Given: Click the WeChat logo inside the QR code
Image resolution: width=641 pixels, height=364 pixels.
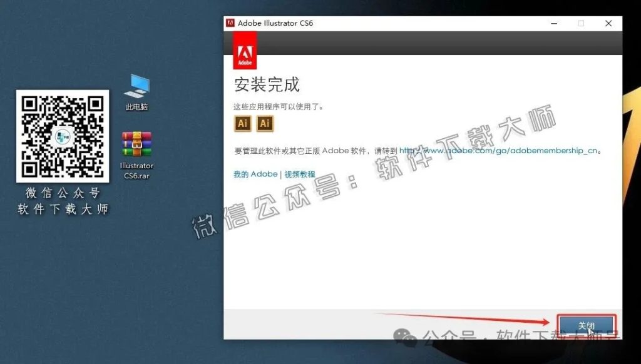Looking at the screenshot, I should (x=62, y=135).
